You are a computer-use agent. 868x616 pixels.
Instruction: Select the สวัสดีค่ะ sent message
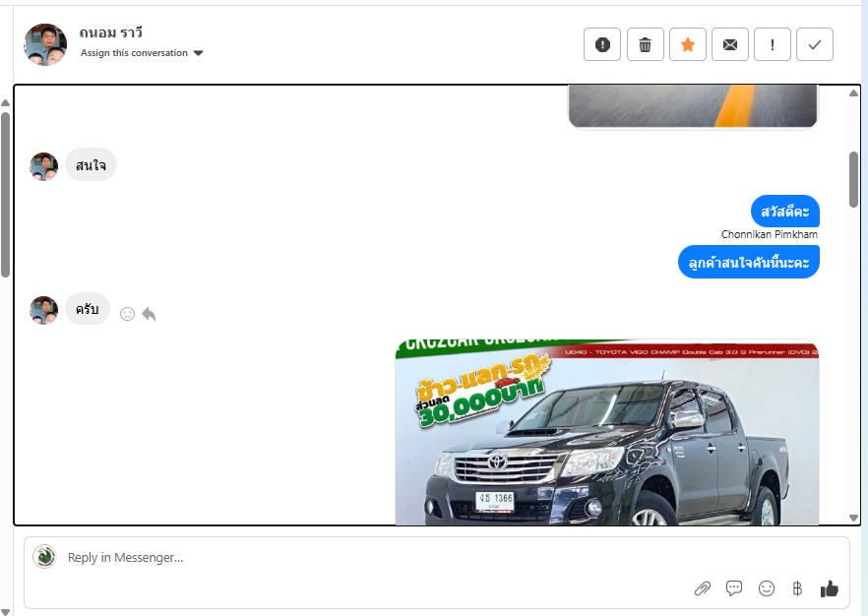tap(785, 211)
